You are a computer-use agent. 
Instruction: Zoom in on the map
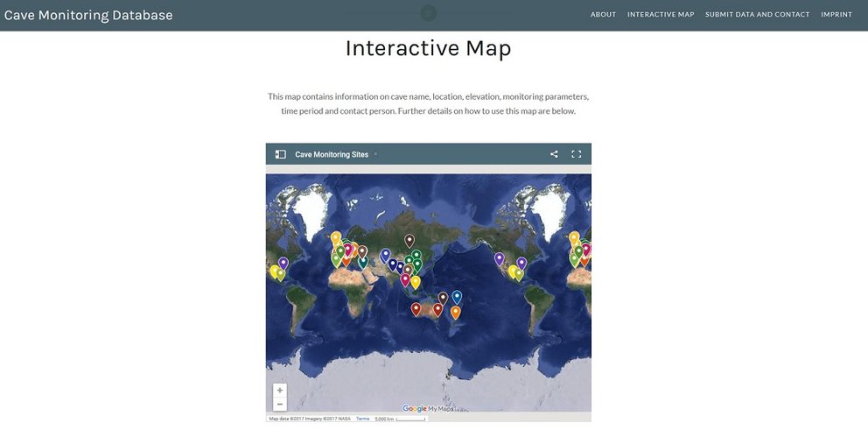coord(280,390)
